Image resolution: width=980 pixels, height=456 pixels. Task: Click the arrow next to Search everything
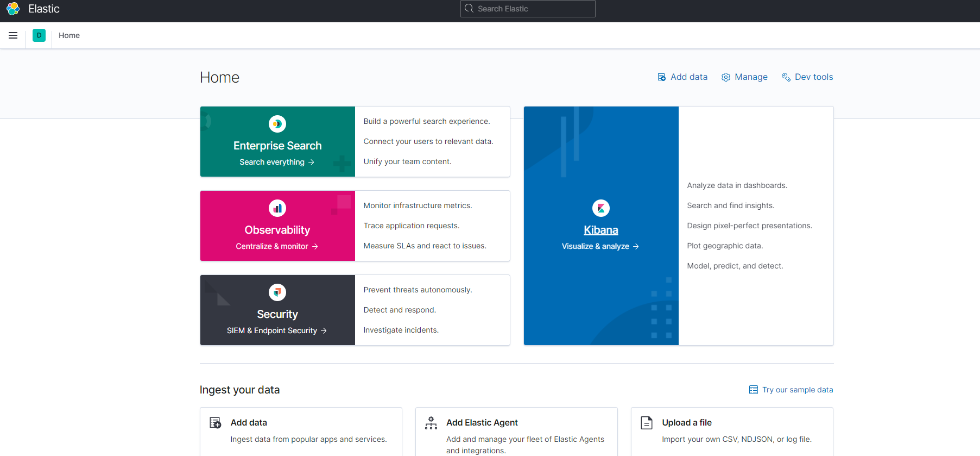[x=311, y=162]
